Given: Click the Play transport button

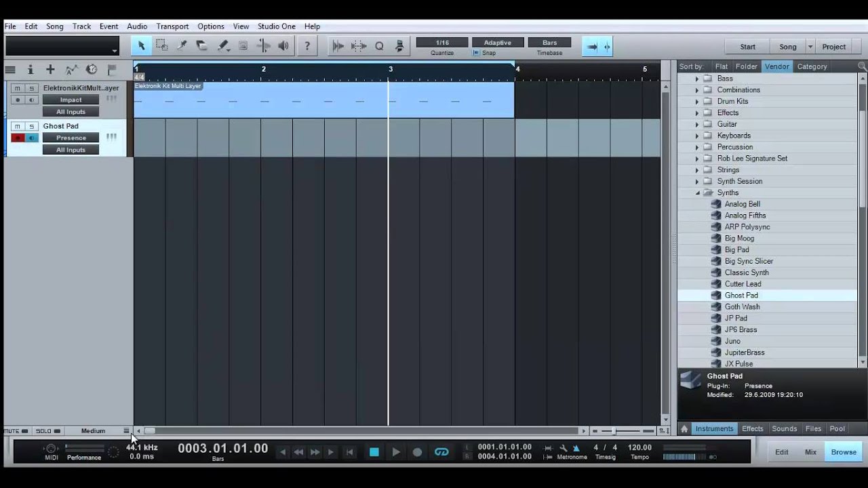Looking at the screenshot, I should click(x=396, y=452).
